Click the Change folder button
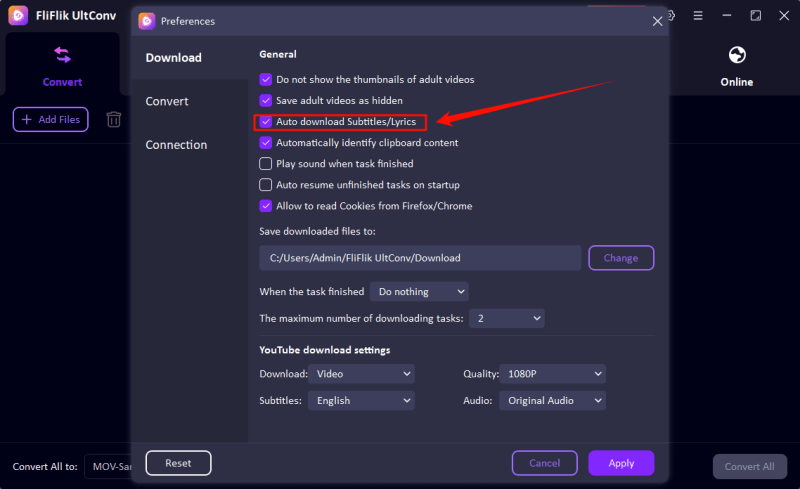The height and width of the screenshot is (489, 800). pos(621,258)
